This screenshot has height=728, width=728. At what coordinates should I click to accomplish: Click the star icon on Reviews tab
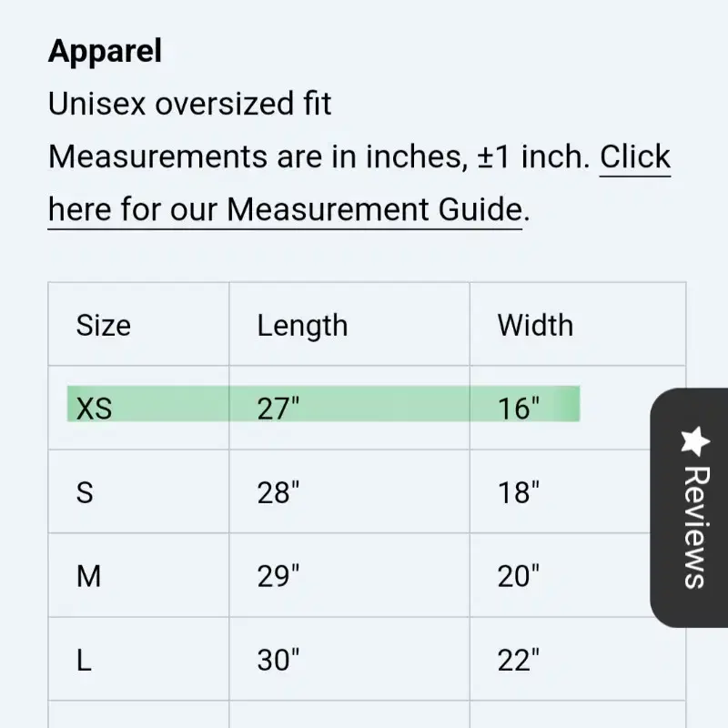(x=695, y=441)
